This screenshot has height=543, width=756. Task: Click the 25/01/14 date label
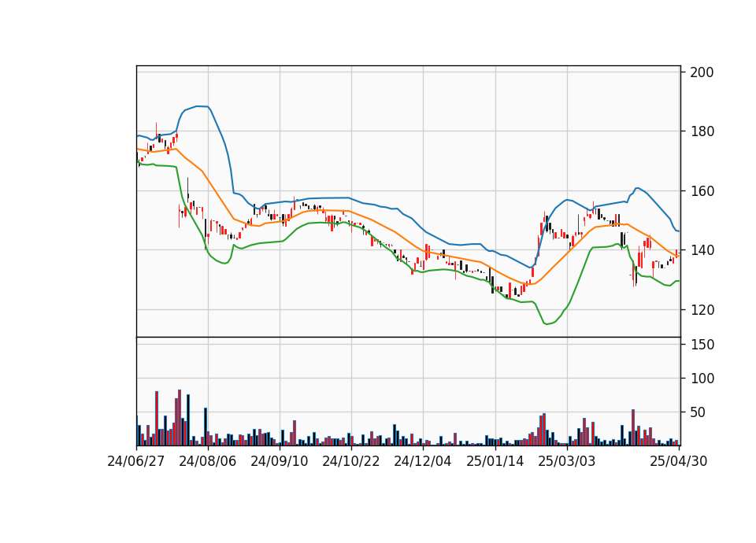pos(495,462)
